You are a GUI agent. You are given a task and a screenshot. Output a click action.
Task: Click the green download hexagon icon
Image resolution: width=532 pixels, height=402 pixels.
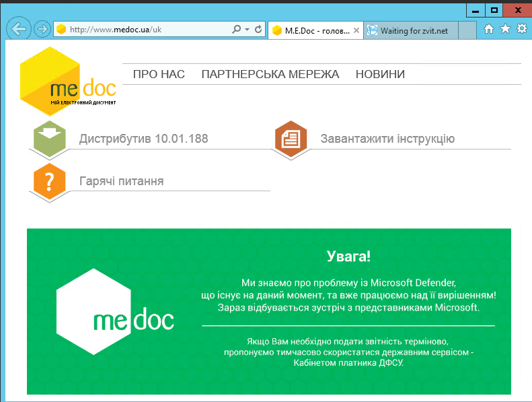click(x=50, y=139)
